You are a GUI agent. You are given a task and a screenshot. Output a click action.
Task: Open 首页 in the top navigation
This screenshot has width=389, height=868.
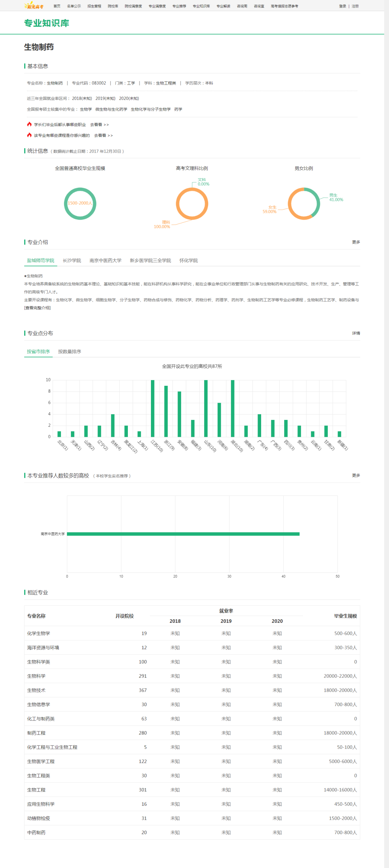point(57,6)
